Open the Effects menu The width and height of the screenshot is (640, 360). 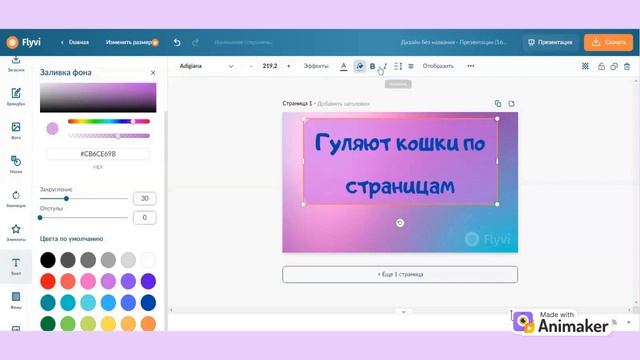click(316, 66)
